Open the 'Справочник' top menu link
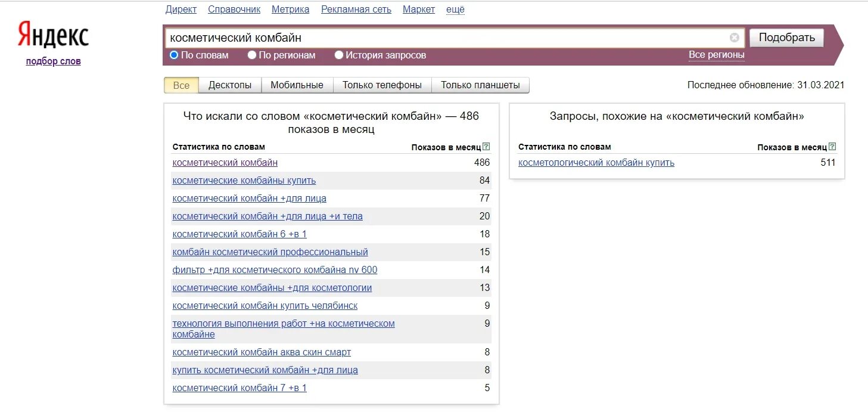This screenshot has height=412, width=868. click(234, 9)
